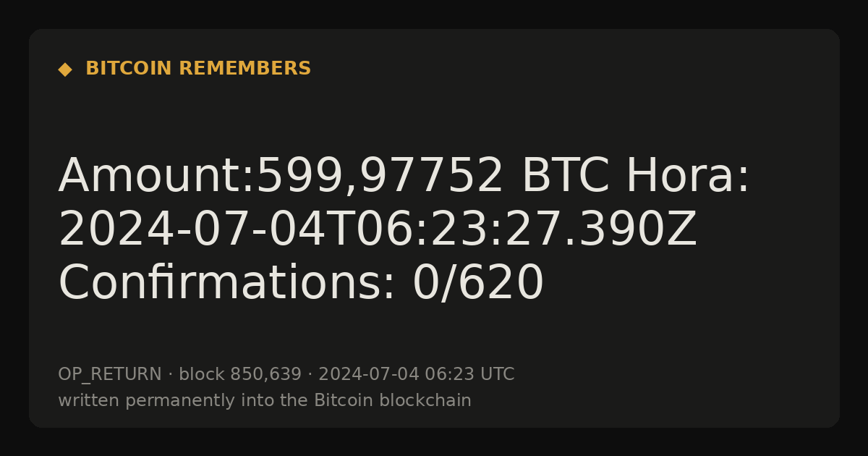Click the UTC text in the footer
The image size is (868, 456).
(497, 375)
